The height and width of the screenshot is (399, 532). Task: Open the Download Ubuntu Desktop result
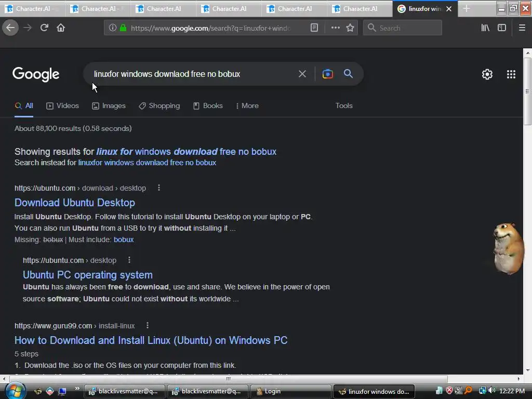pos(75,203)
